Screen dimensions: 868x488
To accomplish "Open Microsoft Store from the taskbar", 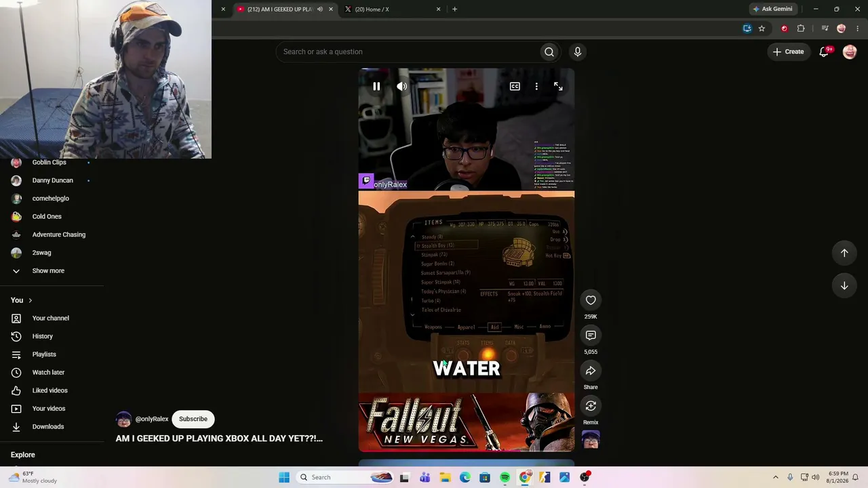I will pyautogui.click(x=485, y=477).
